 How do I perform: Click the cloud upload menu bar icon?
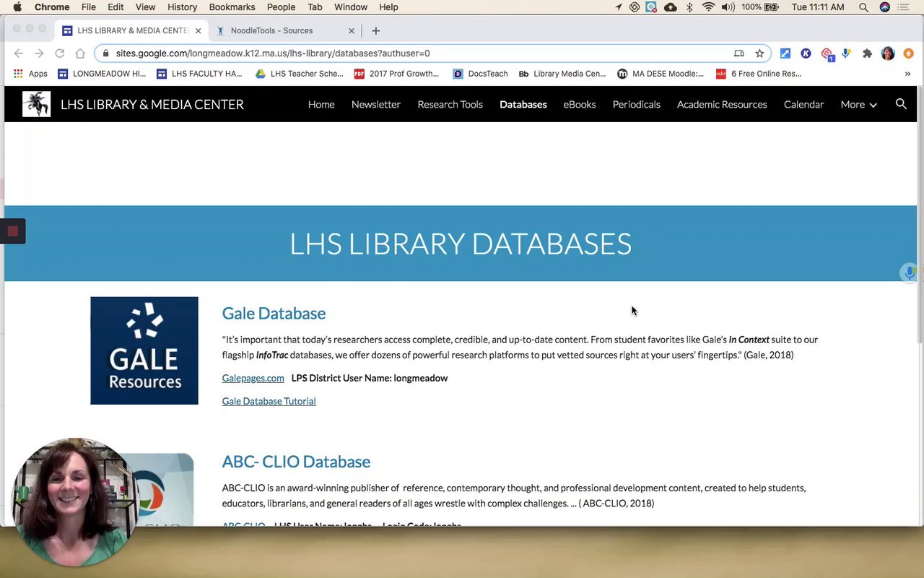pos(671,7)
